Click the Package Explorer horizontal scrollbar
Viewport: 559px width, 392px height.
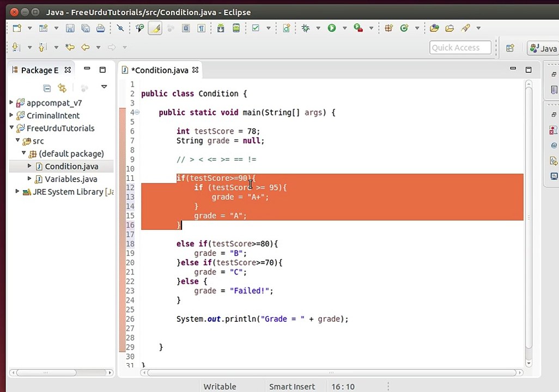[46, 372]
